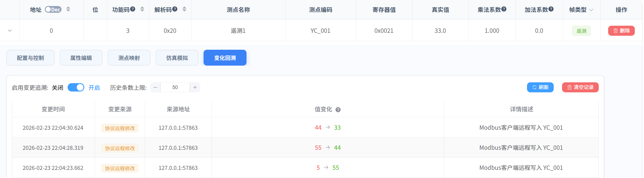The height and width of the screenshot is (178, 644).
Task: Click help icon next to 乘法系数
Action: 504,9
